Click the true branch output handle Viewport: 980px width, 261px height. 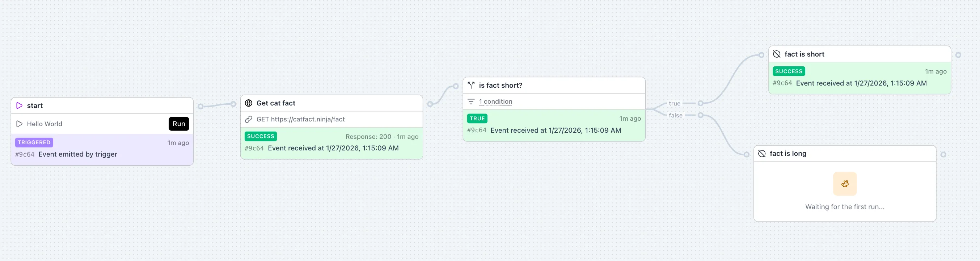(700, 103)
